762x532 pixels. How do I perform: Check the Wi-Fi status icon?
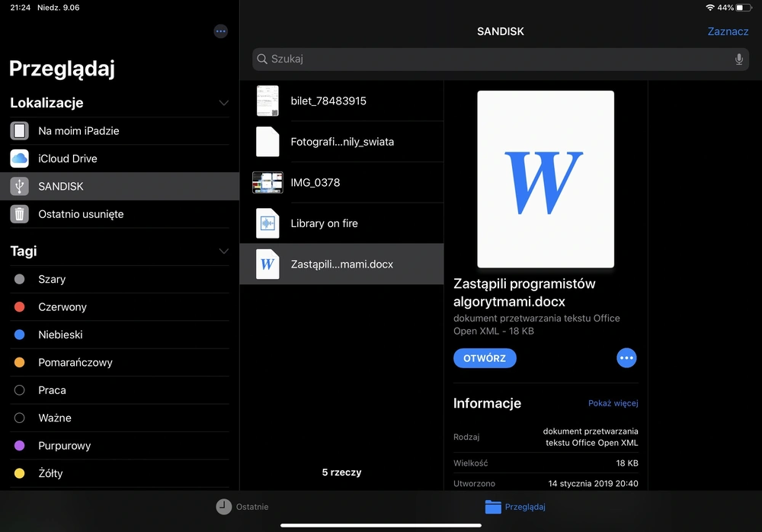[710, 8]
